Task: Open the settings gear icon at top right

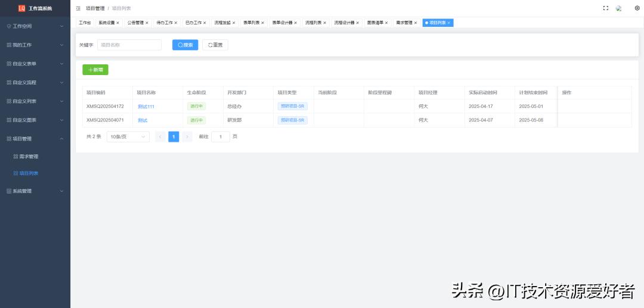Action: 637,8
